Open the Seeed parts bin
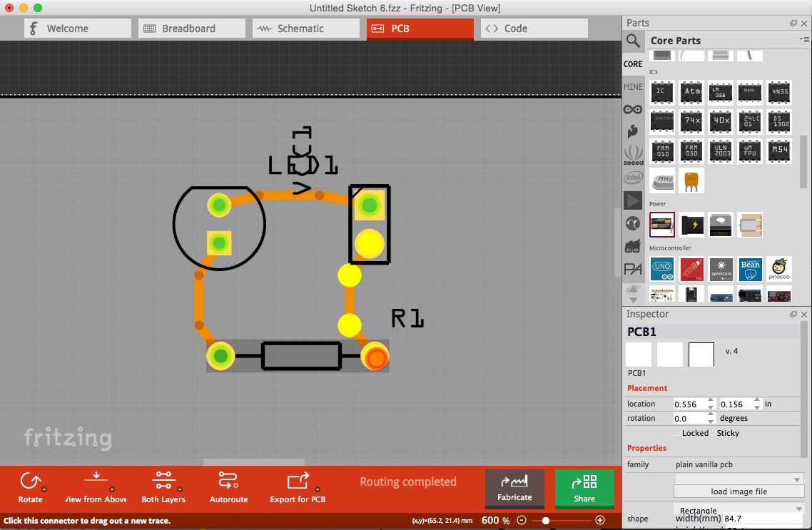Screen dimensions: 812x530 tap(633, 155)
